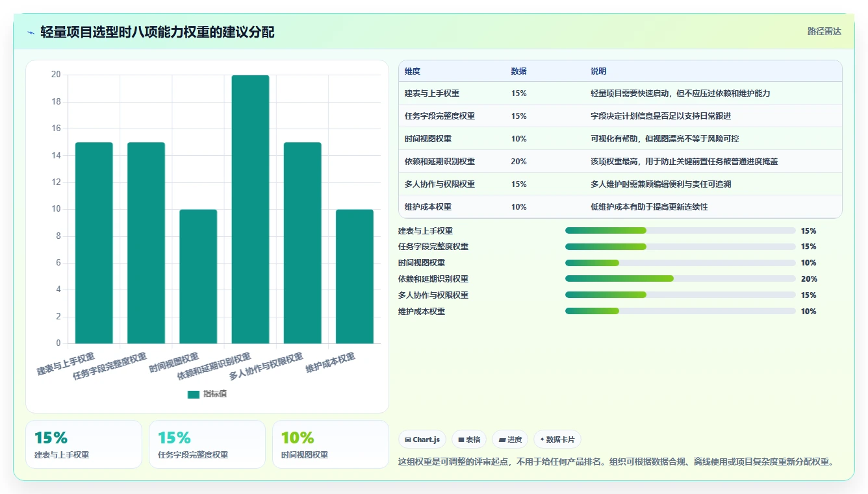This screenshot has width=868, height=494.
Task: Click the footnote text about 可调整的评审起点
Action: 616,462
